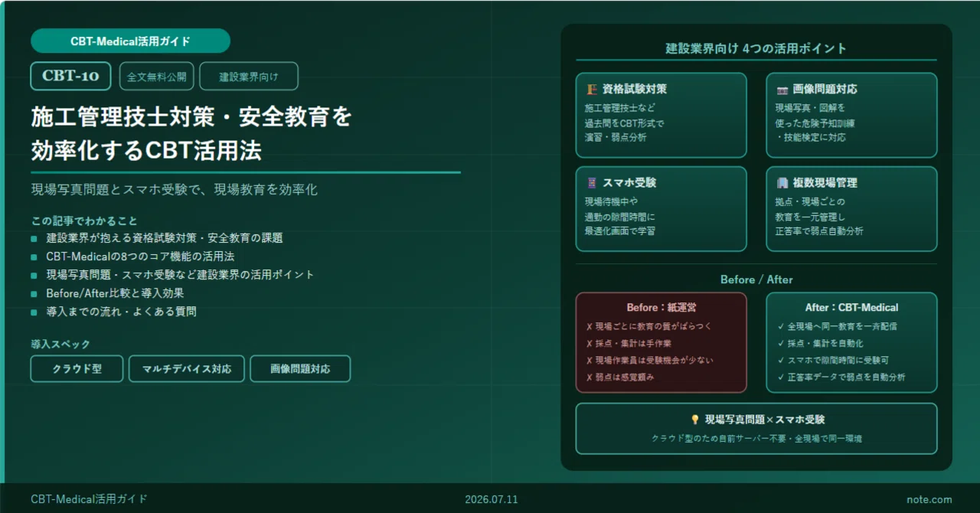Click クラウド型のため自前サーバー不要・全現場で同一環境

click(756, 439)
